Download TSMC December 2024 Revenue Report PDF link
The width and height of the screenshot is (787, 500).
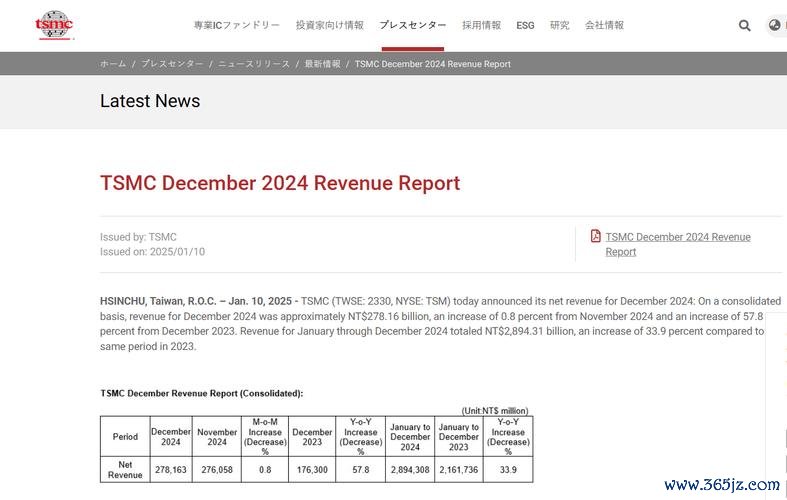point(678,244)
